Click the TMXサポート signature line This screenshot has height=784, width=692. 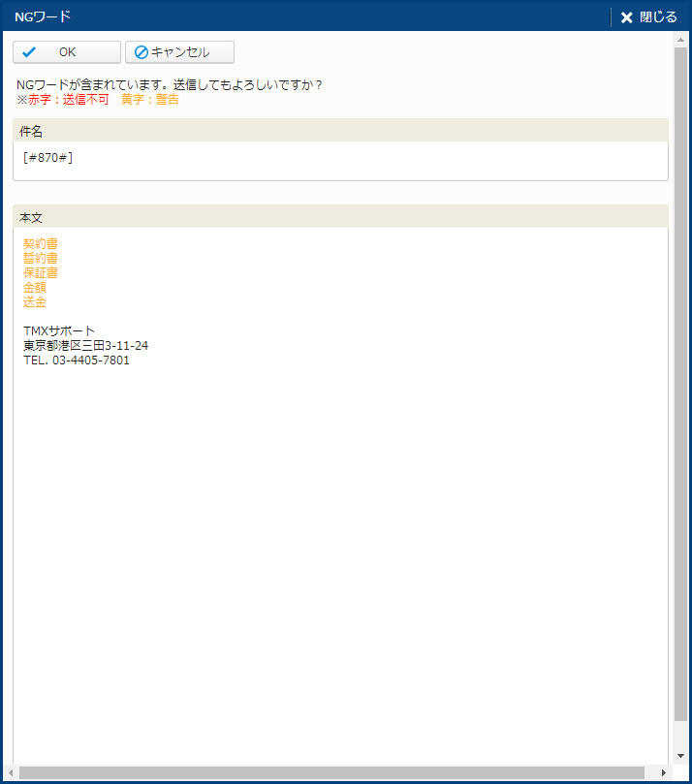click(x=59, y=331)
